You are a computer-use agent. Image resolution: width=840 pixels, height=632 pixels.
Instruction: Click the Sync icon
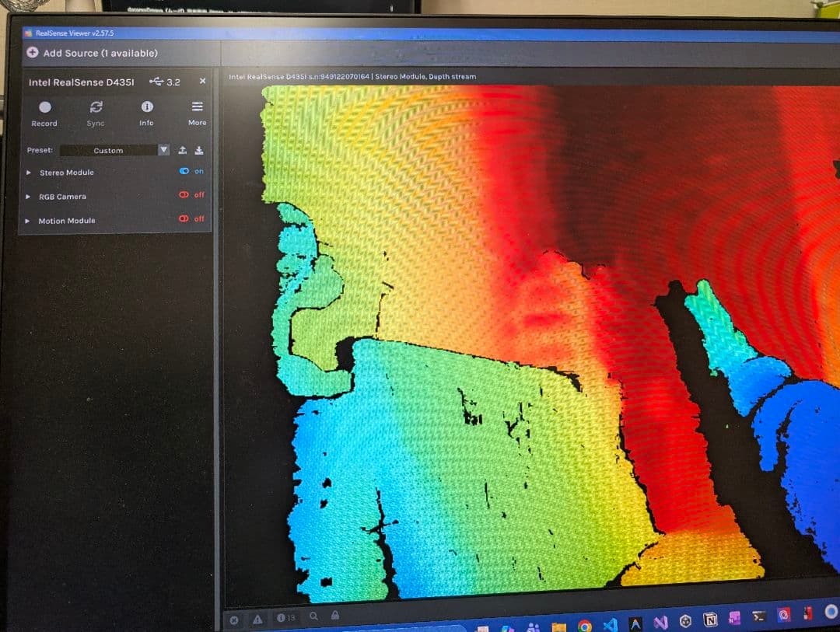[96, 107]
